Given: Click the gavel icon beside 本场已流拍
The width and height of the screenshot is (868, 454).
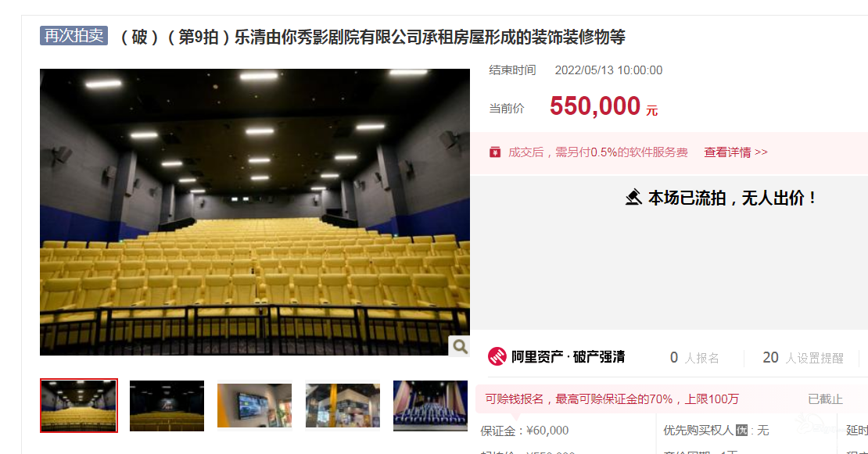Looking at the screenshot, I should pyautogui.click(x=633, y=197).
